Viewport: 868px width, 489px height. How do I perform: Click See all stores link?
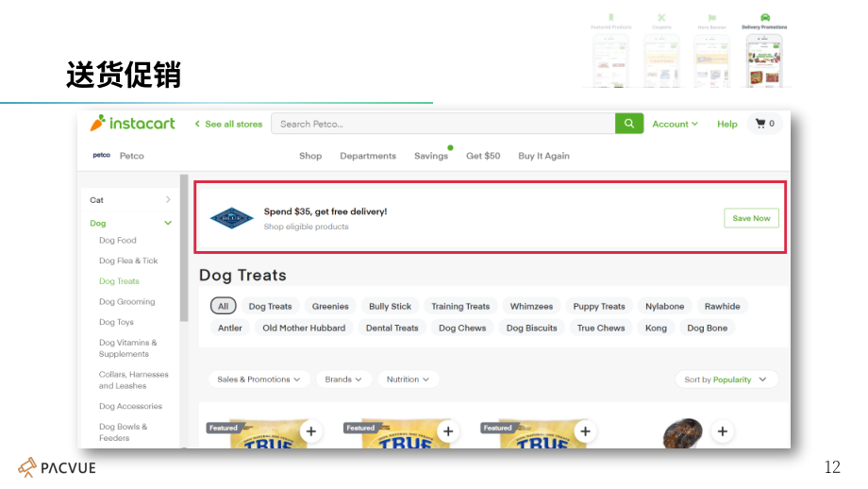tap(234, 124)
